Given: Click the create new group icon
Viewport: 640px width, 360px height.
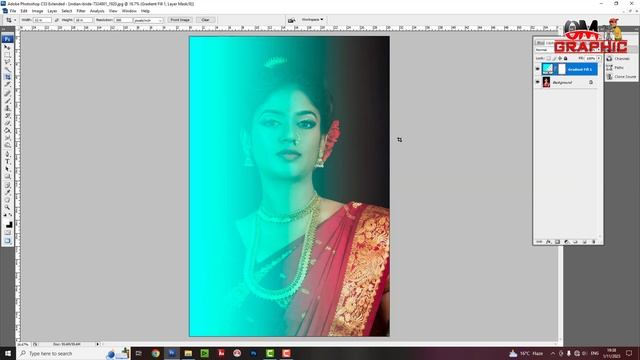Looking at the screenshot, I should [x=576, y=242].
